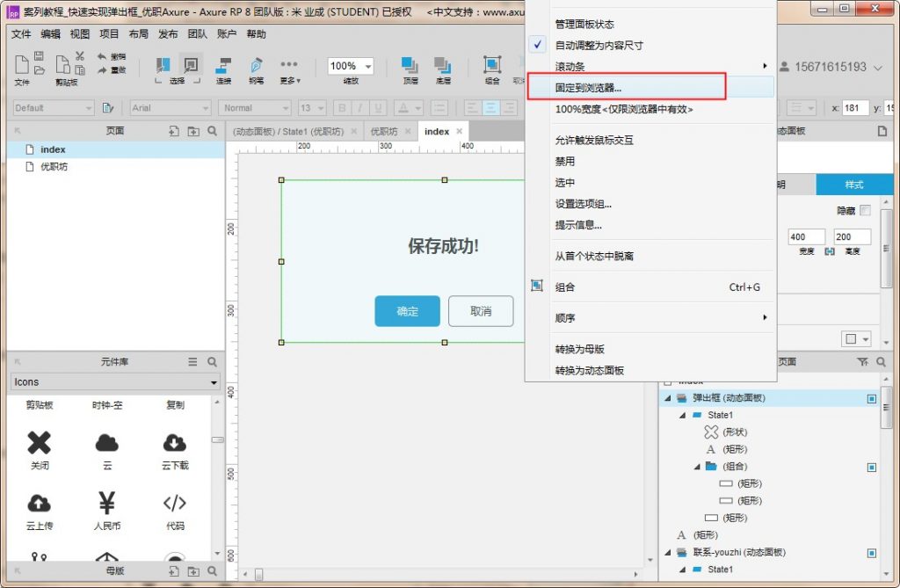This screenshot has width=900, height=588.
Task: Click the Send to Back (底层) icon
Action: coord(443,66)
